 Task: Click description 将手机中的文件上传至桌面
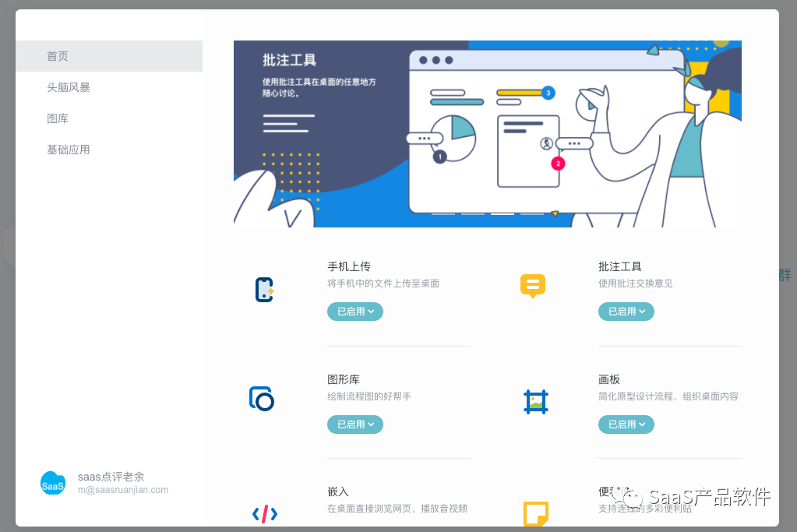(x=383, y=283)
